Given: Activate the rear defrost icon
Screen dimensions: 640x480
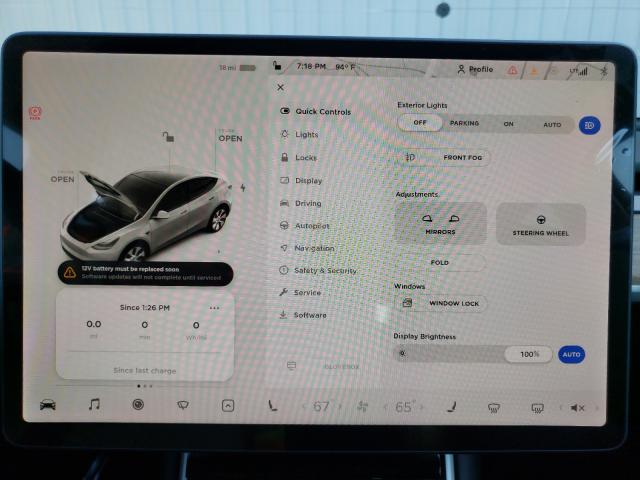Looking at the screenshot, I should coord(537,408).
